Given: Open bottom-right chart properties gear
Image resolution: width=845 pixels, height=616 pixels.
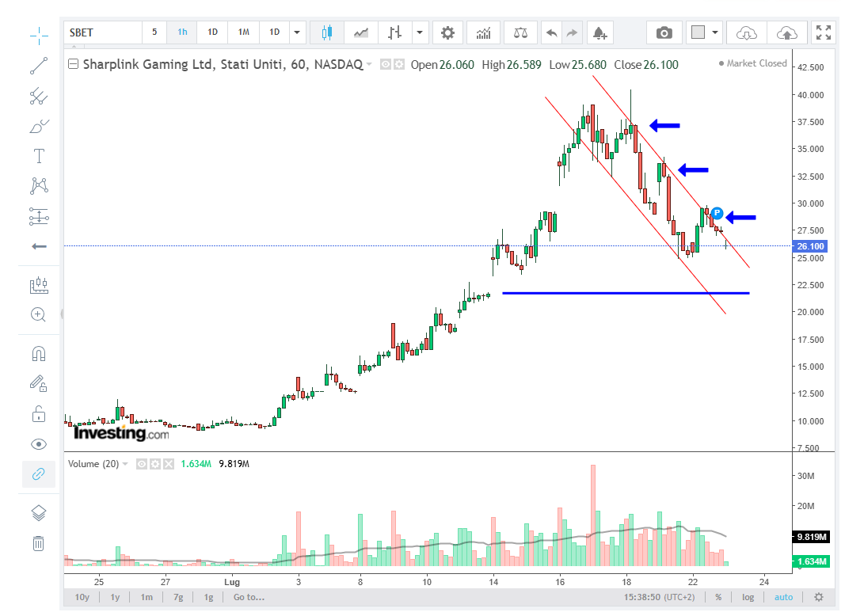Looking at the screenshot, I should (819, 597).
